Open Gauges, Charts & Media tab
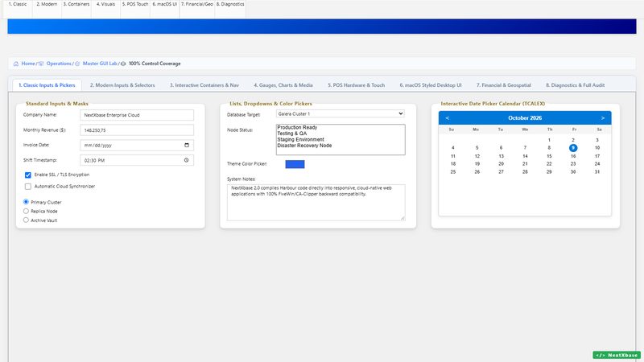This screenshot has width=644, height=362. point(283,85)
